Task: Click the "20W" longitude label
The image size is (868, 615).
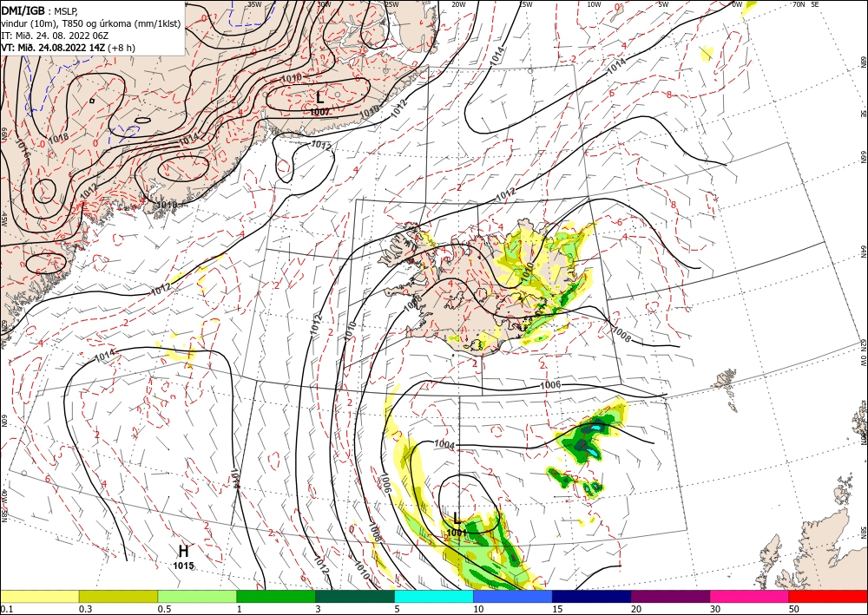Action: point(457,4)
